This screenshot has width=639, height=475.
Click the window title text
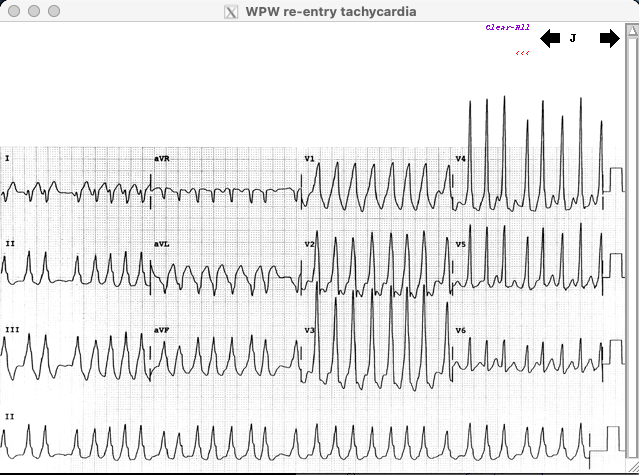pyautogui.click(x=330, y=12)
